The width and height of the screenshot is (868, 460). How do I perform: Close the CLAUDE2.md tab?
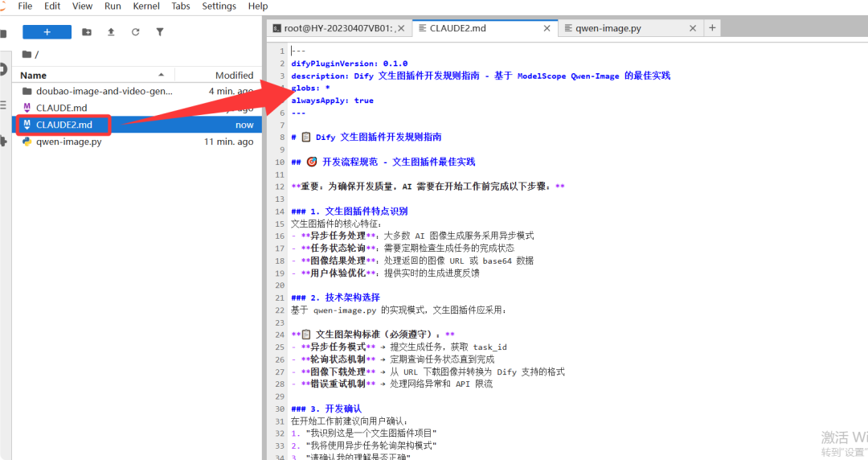[547, 28]
